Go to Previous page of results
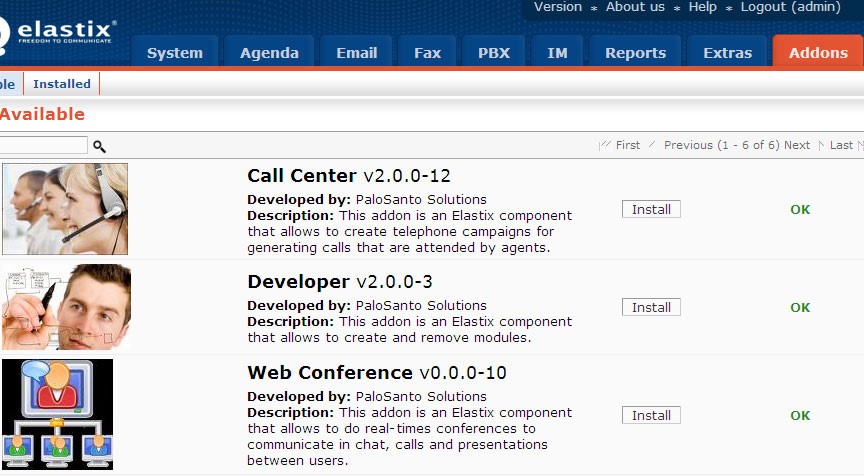Viewport: 864px width, 476px height. point(688,145)
